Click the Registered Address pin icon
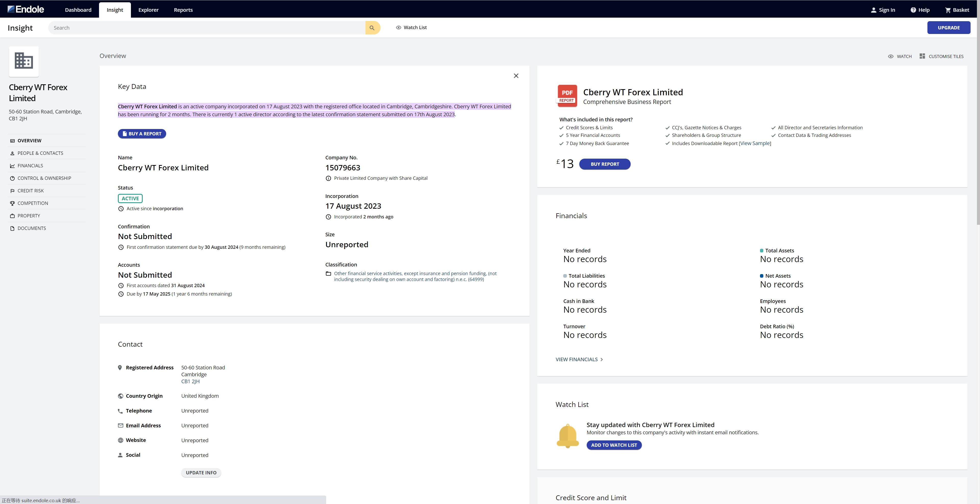980x504 pixels. [x=120, y=368]
